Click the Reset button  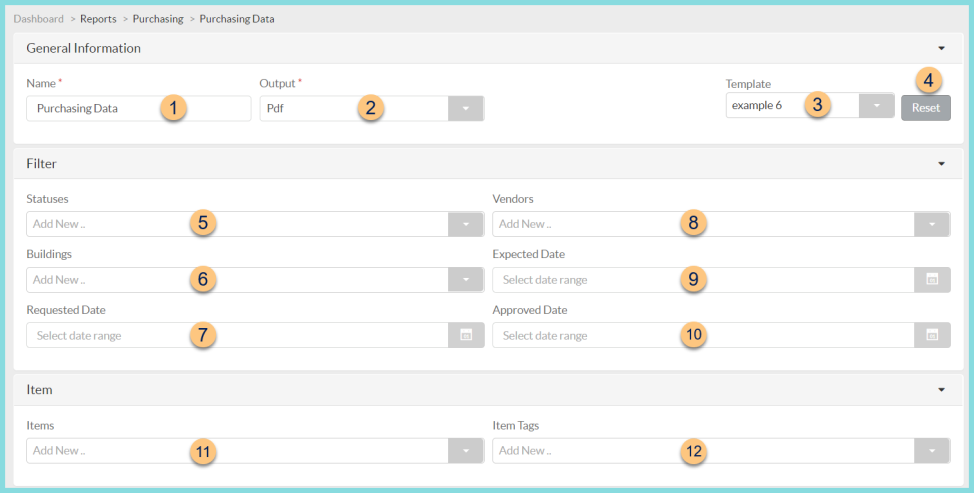click(x=926, y=107)
